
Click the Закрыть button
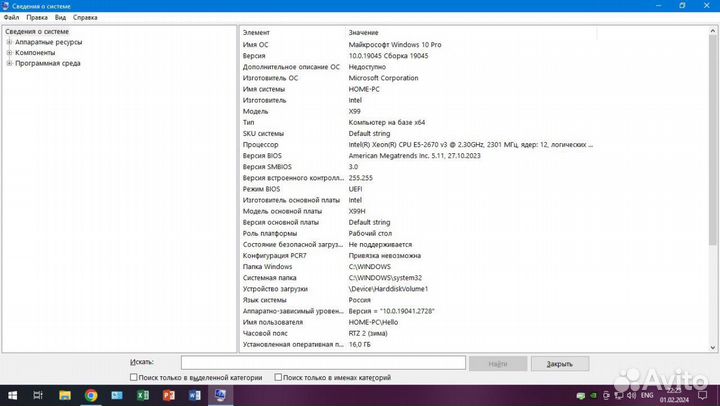click(x=560, y=364)
